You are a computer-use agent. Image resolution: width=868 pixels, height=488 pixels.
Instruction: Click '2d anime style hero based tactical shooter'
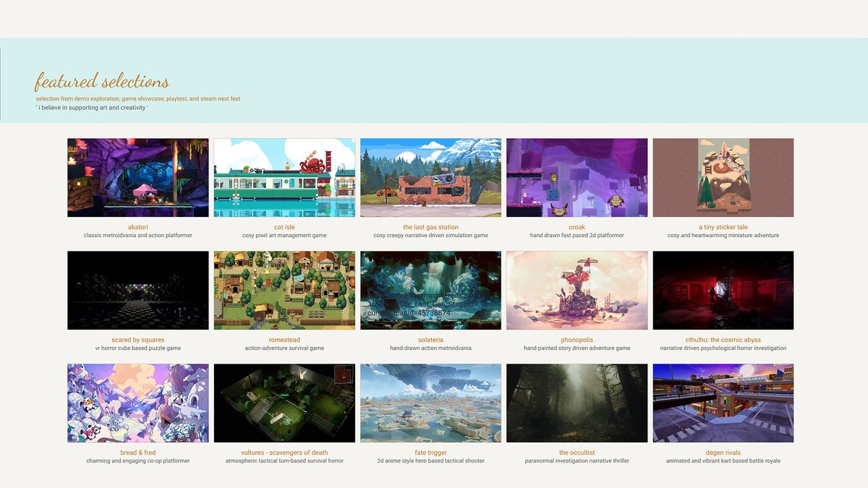coord(430,461)
